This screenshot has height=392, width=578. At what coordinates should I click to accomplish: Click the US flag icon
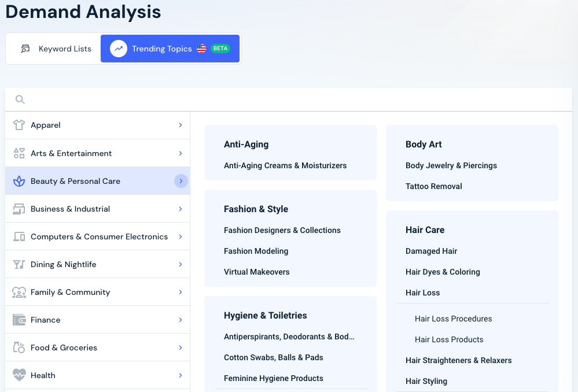point(201,49)
